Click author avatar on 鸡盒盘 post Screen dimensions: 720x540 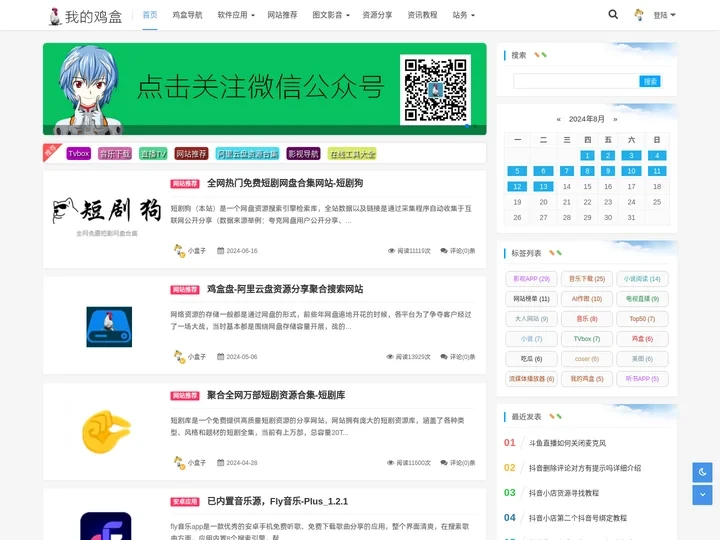[x=179, y=357]
